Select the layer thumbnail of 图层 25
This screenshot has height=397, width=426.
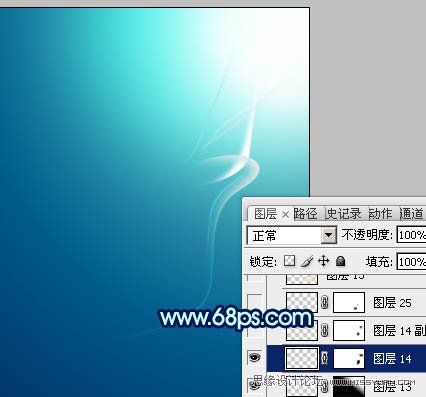coord(302,303)
